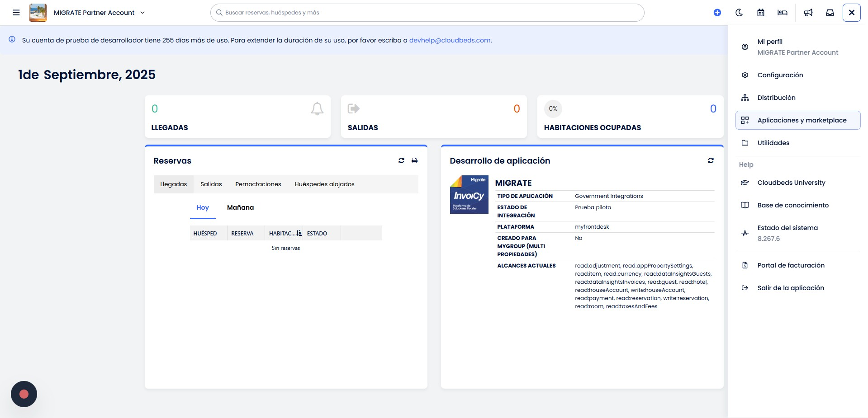868x418 pixels.
Task: Open the Huéspedes alojados tab
Action: click(324, 184)
